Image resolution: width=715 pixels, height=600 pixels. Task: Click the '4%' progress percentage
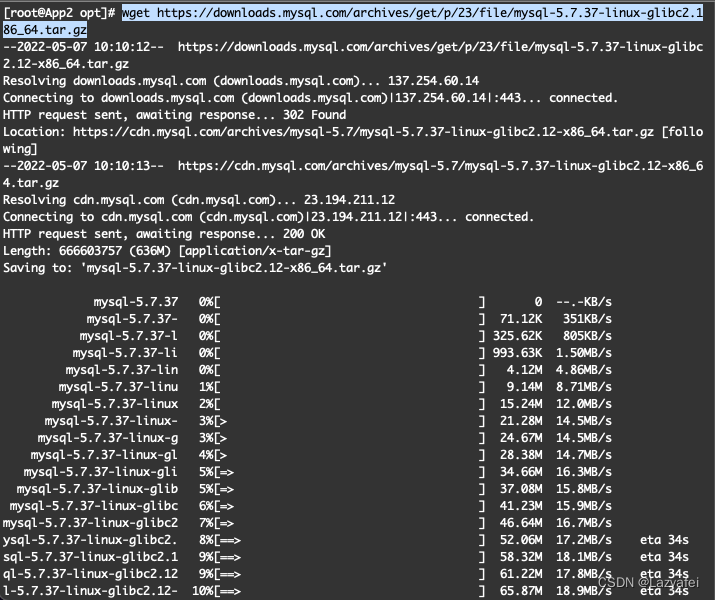pos(206,455)
